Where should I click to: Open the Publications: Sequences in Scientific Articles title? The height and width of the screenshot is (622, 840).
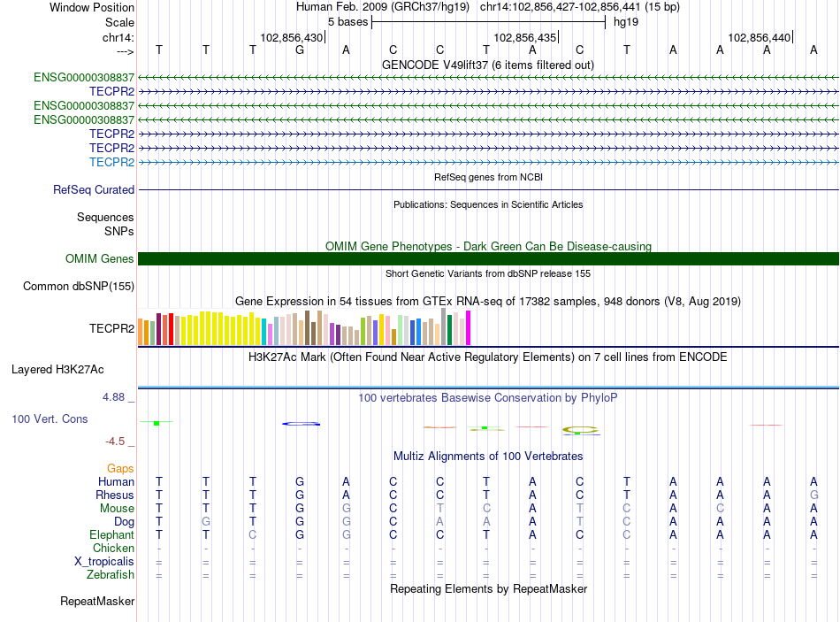pyautogui.click(x=488, y=204)
